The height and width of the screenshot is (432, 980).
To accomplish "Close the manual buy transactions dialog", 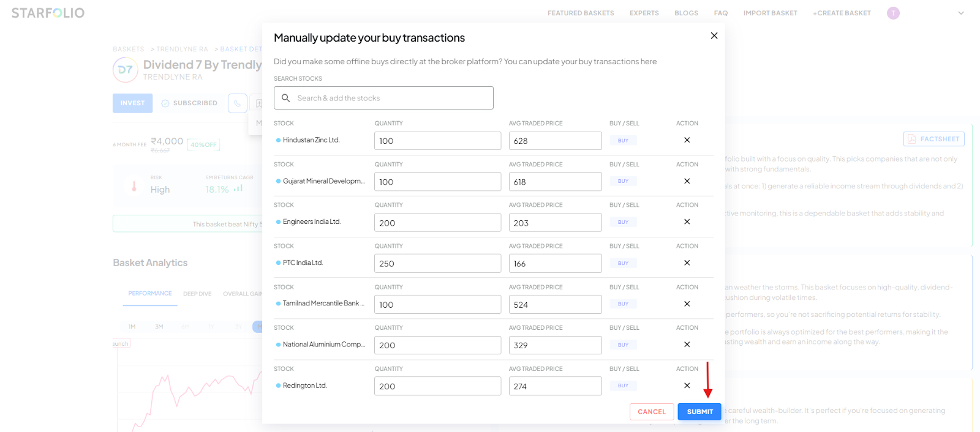I will tap(714, 35).
